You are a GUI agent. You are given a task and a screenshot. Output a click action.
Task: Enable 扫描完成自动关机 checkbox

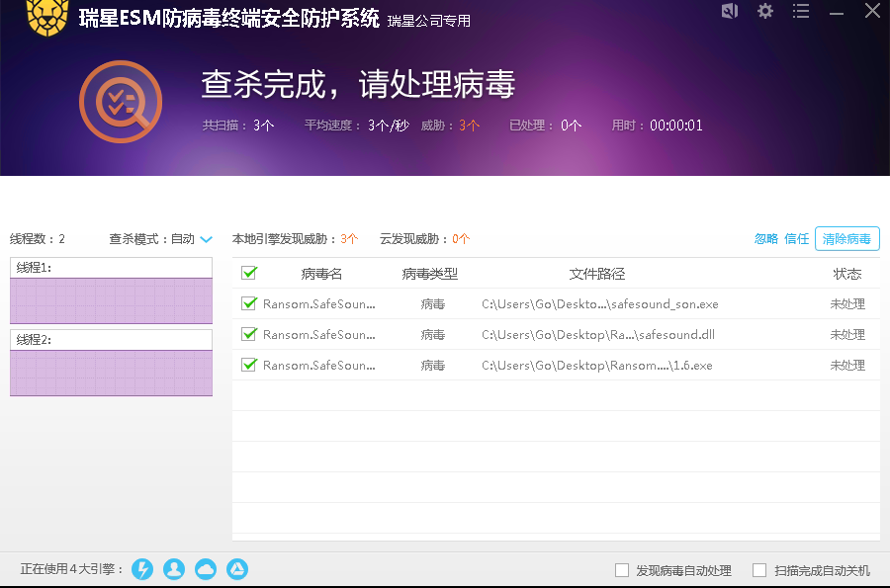pyautogui.click(x=759, y=570)
